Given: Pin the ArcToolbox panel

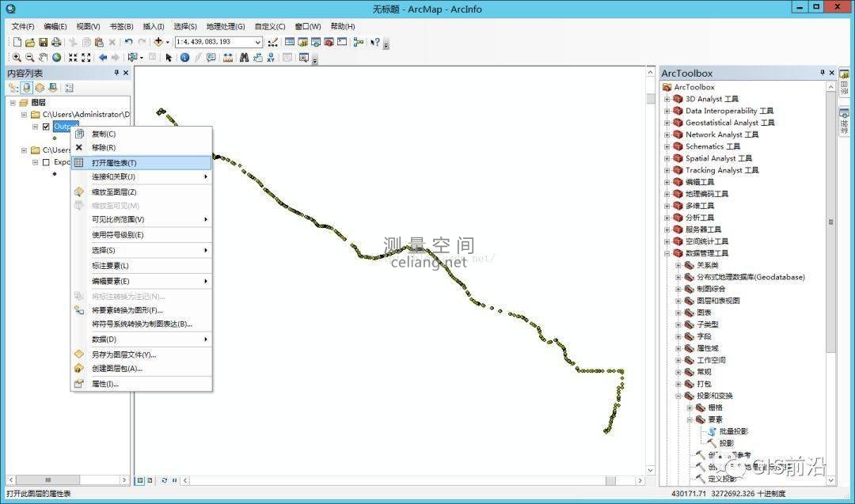Looking at the screenshot, I should coord(823,73).
